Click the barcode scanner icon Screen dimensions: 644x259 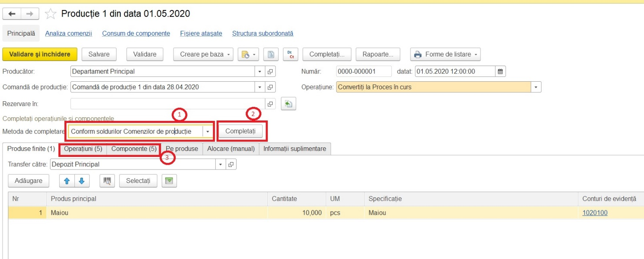107,181
